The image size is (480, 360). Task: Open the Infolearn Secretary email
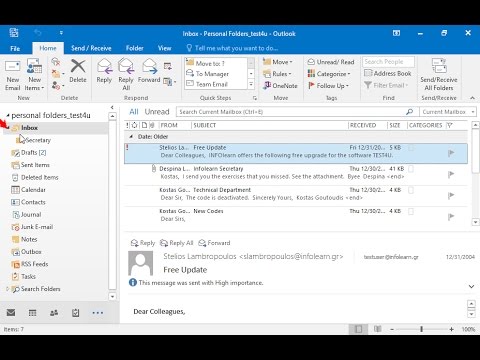(296, 174)
